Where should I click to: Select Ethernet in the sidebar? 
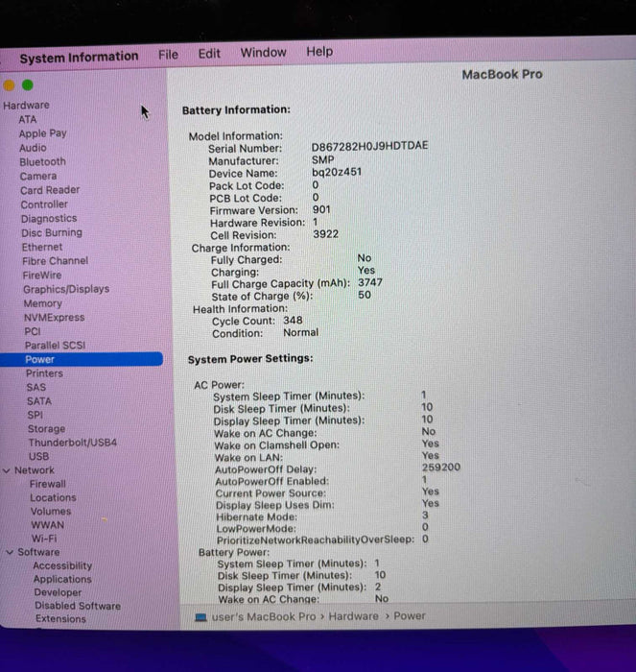tap(42, 248)
